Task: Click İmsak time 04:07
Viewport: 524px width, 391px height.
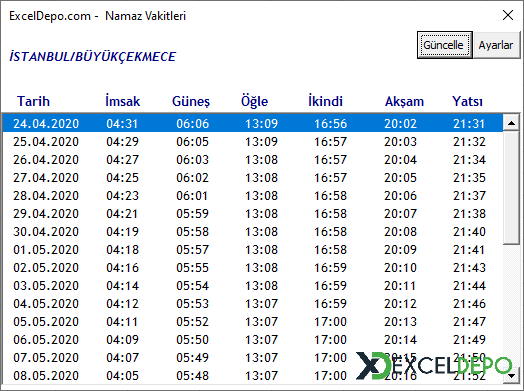Action: 122,358
